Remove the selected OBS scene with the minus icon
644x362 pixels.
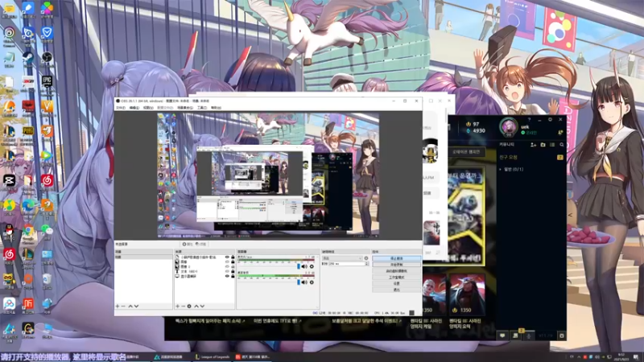pyautogui.click(x=123, y=306)
